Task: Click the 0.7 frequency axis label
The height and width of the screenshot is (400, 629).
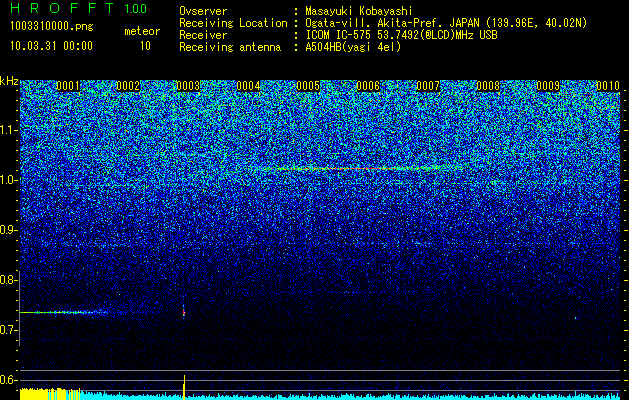Action: pos(8,330)
